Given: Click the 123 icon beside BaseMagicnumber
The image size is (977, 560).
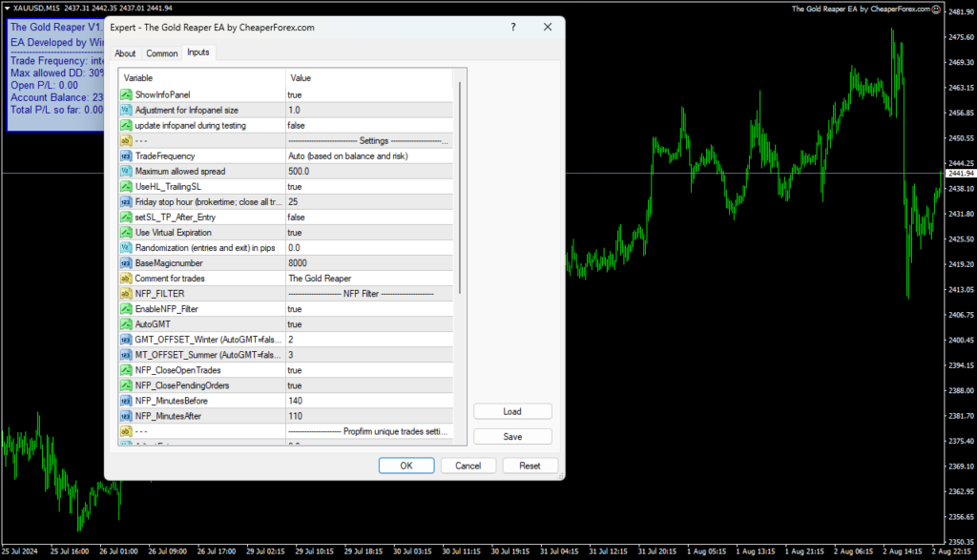Looking at the screenshot, I should [x=125, y=262].
